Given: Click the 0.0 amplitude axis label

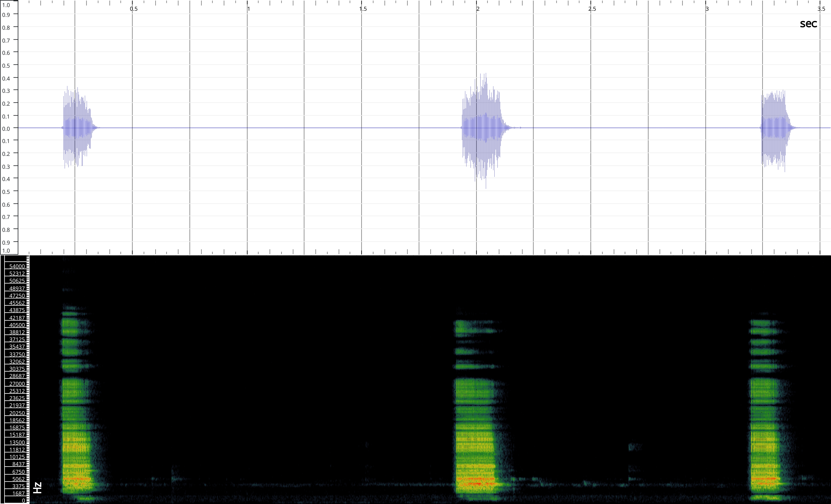Looking at the screenshot, I should [x=6, y=129].
